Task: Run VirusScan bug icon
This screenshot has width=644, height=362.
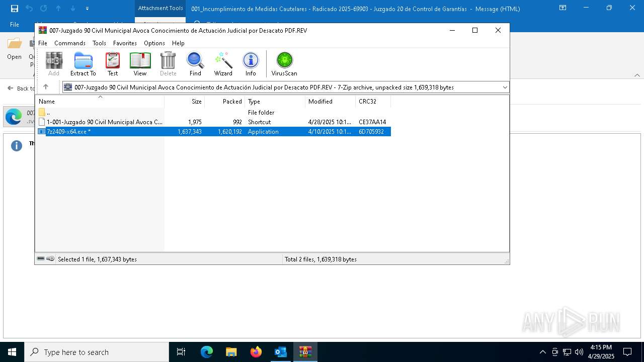Action: [284, 64]
